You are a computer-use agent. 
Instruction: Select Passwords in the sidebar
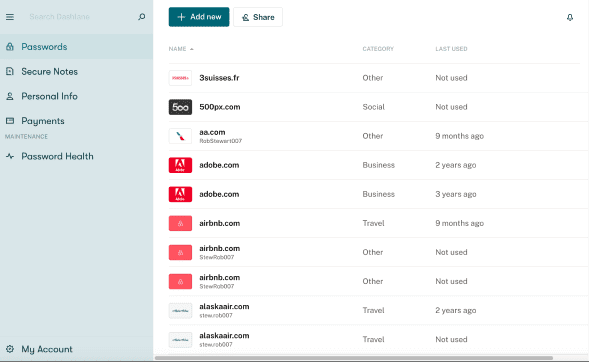coord(76,47)
